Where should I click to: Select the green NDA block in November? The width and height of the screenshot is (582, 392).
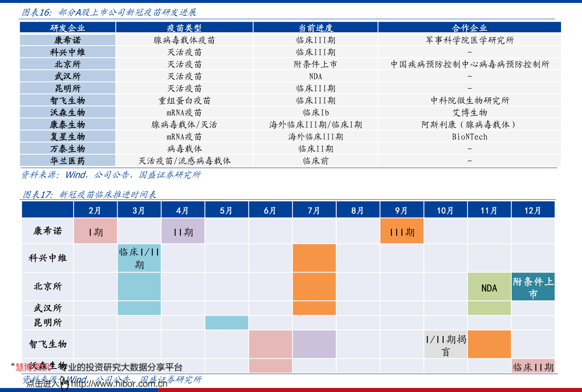click(x=489, y=287)
